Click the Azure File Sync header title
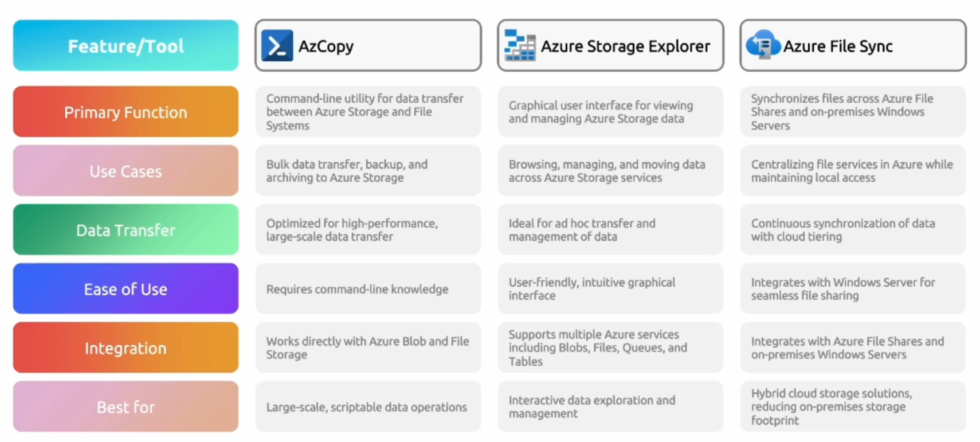 [838, 46]
